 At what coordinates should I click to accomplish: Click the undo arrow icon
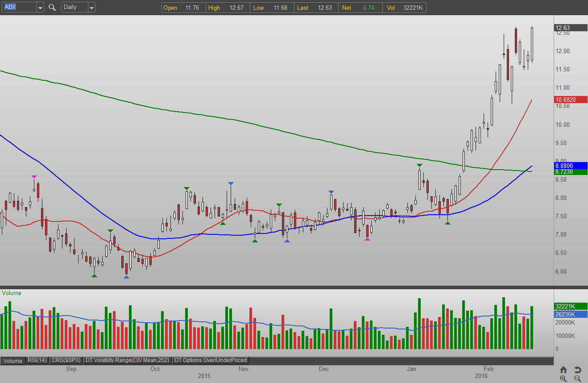coord(577,370)
